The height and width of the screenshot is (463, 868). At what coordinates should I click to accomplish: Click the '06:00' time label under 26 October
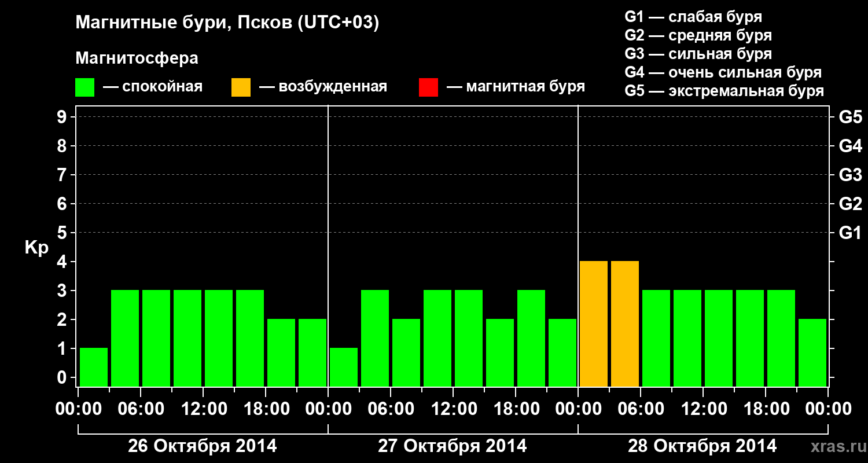point(141,409)
